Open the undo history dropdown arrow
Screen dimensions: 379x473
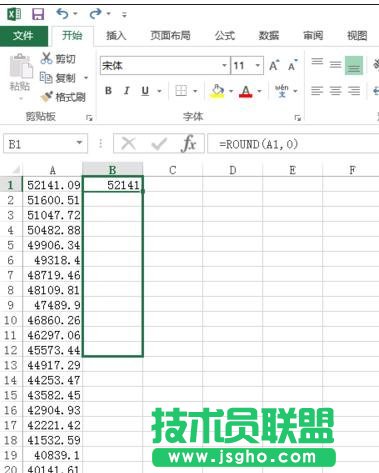point(75,14)
